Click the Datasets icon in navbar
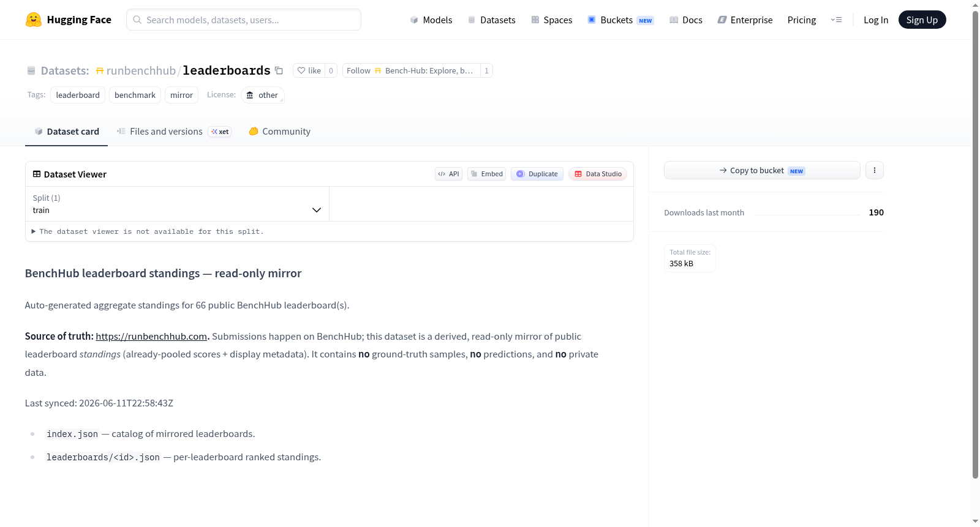980x527 pixels. (472, 20)
